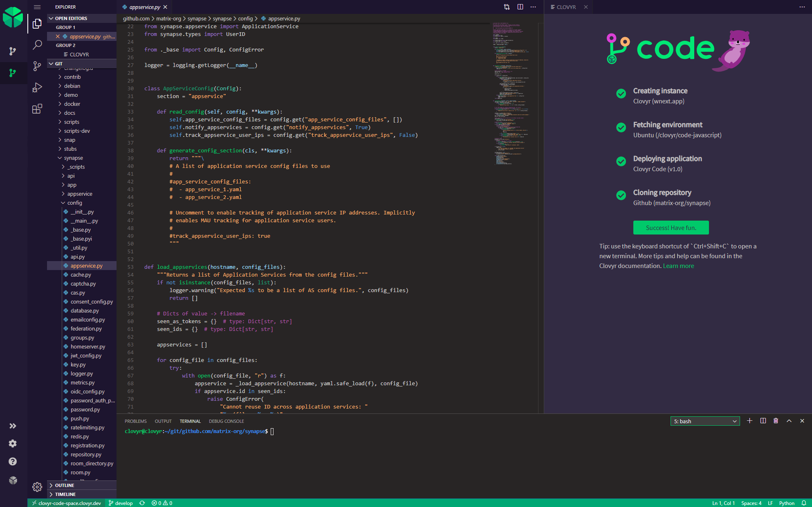Image resolution: width=812 pixels, height=507 pixels.
Task: Collapse the OPEN EDITORS section
Action: point(82,18)
